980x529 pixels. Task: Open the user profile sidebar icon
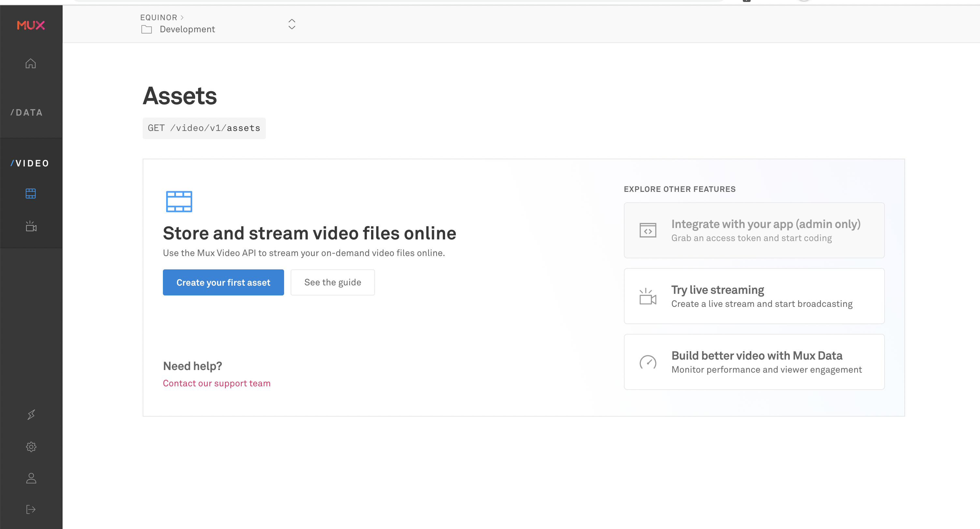click(x=31, y=479)
